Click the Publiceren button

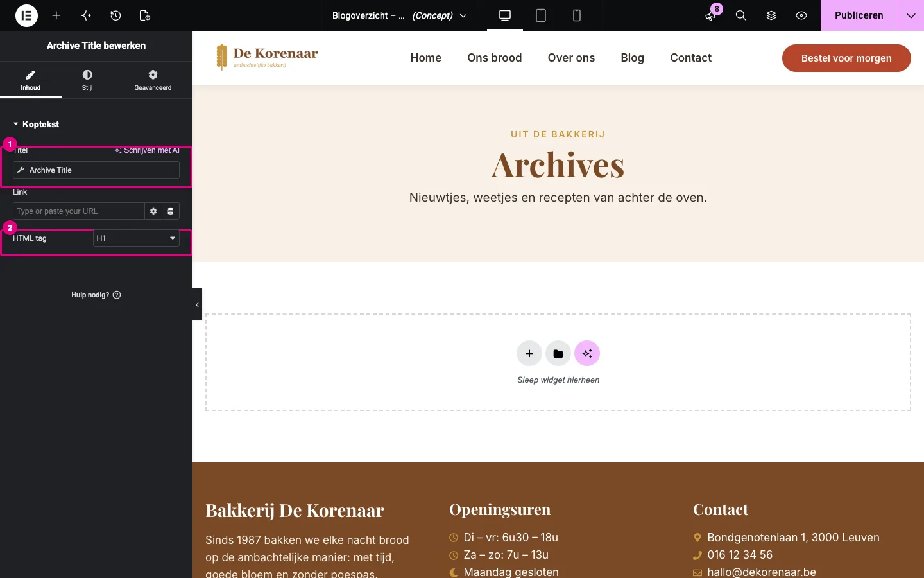click(859, 15)
